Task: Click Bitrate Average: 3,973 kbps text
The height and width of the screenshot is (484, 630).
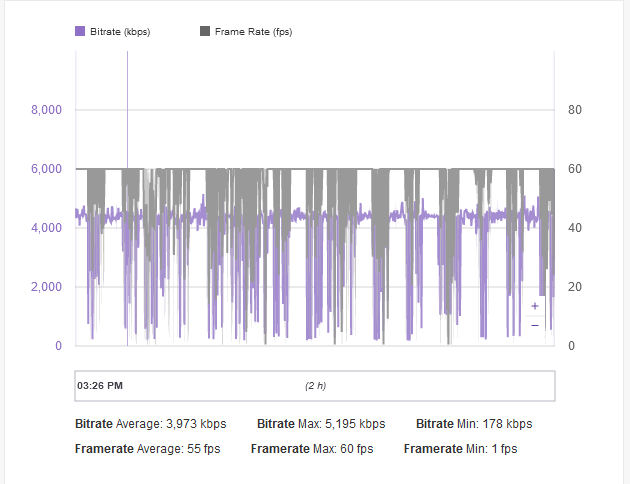Action: pyautogui.click(x=151, y=424)
